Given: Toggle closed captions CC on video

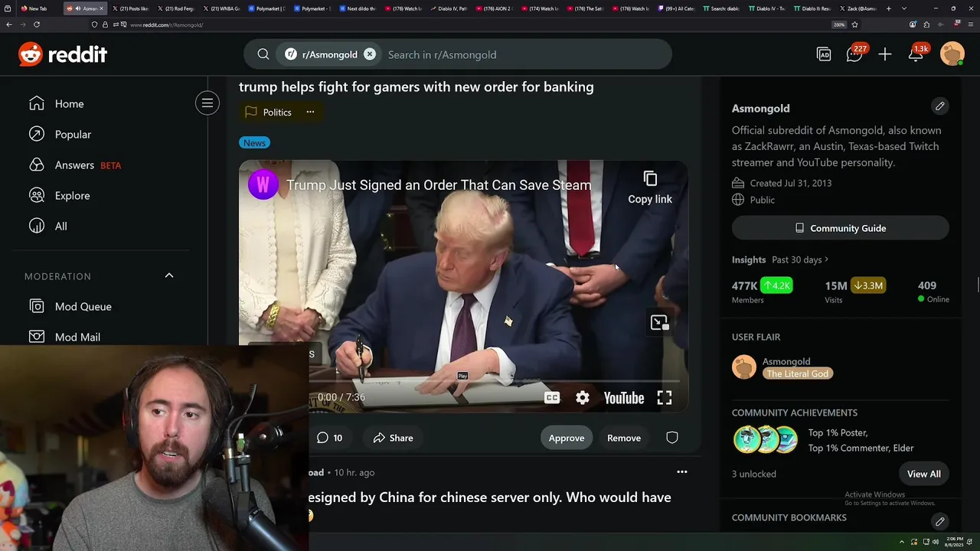Looking at the screenshot, I should point(552,398).
